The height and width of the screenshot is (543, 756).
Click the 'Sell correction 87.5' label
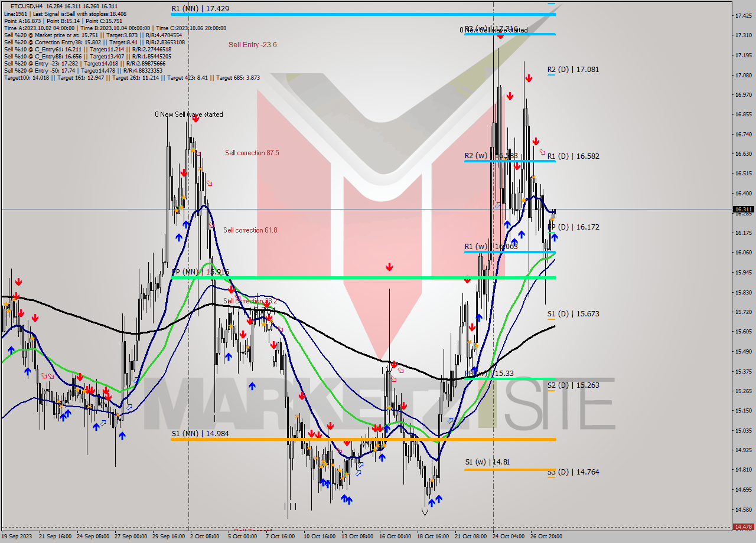click(252, 153)
